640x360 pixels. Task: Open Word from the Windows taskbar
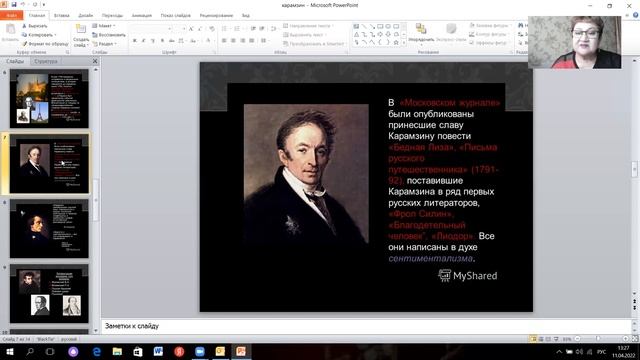pos(158,351)
